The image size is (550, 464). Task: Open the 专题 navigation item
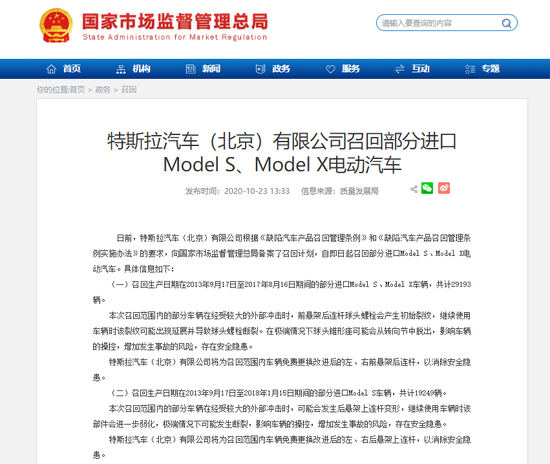click(x=490, y=69)
